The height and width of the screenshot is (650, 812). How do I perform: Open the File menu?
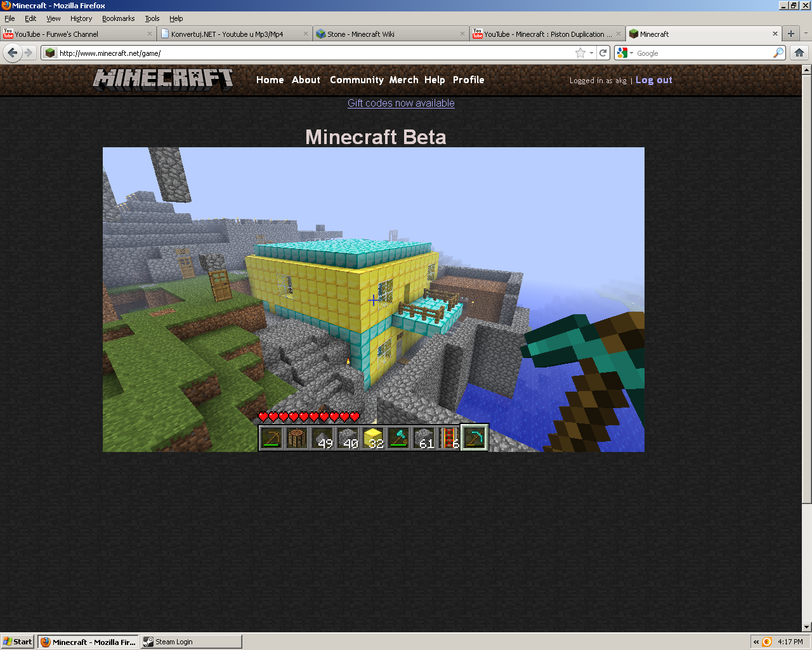point(10,18)
